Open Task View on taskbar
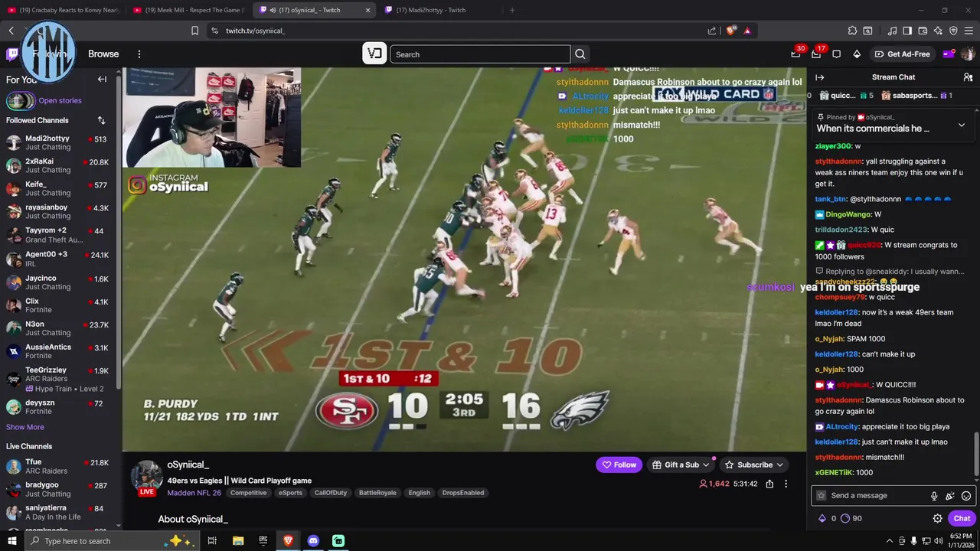The image size is (980, 551). point(212,541)
